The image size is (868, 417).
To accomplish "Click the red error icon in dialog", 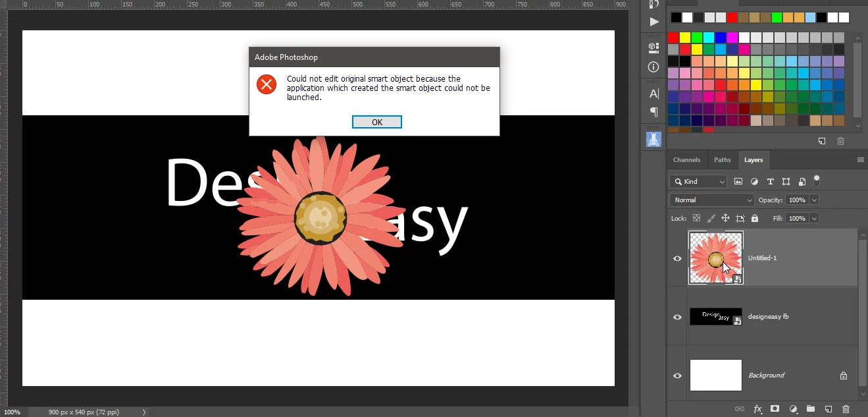I will (x=266, y=84).
